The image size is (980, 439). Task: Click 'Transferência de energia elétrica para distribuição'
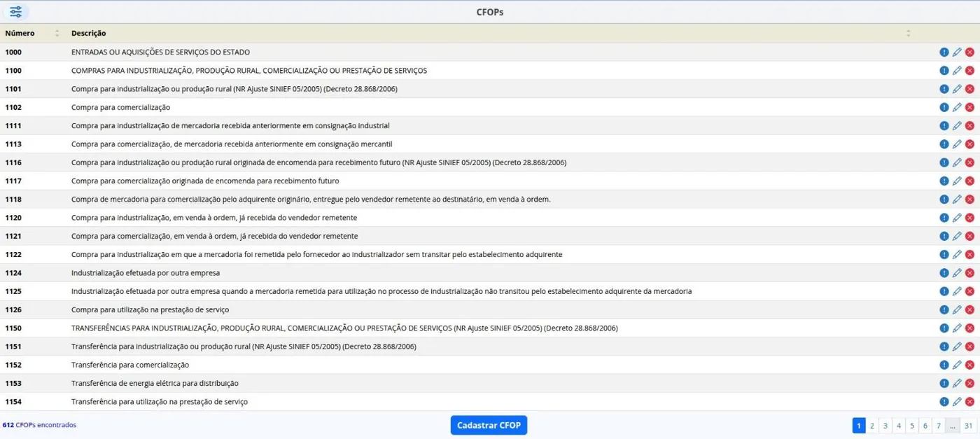[155, 384]
